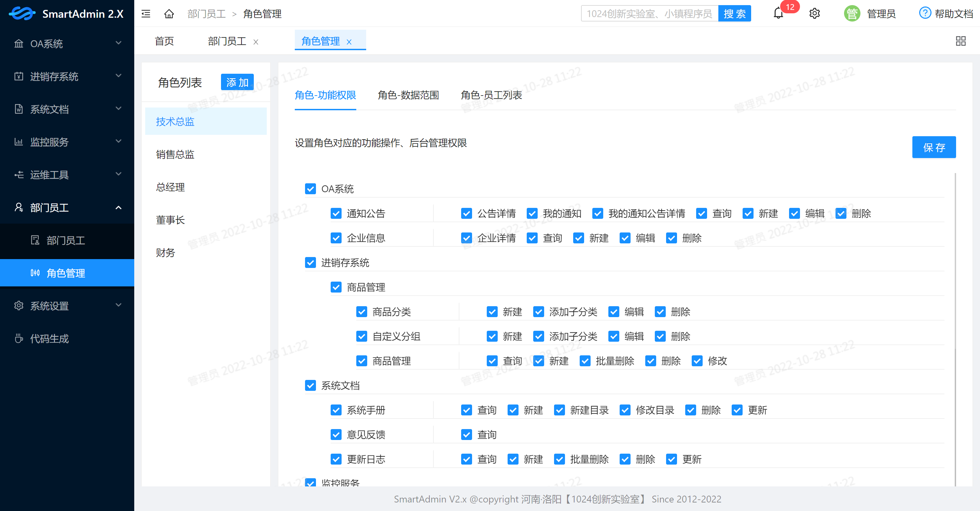Click the green 管理员 avatar icon
980x511 pixels.
click(852, 14)
